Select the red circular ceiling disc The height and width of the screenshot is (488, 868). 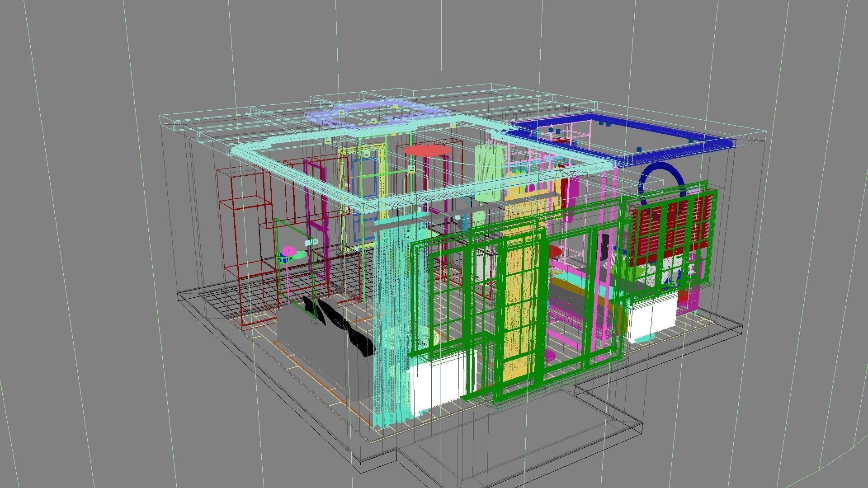(427, 150)
